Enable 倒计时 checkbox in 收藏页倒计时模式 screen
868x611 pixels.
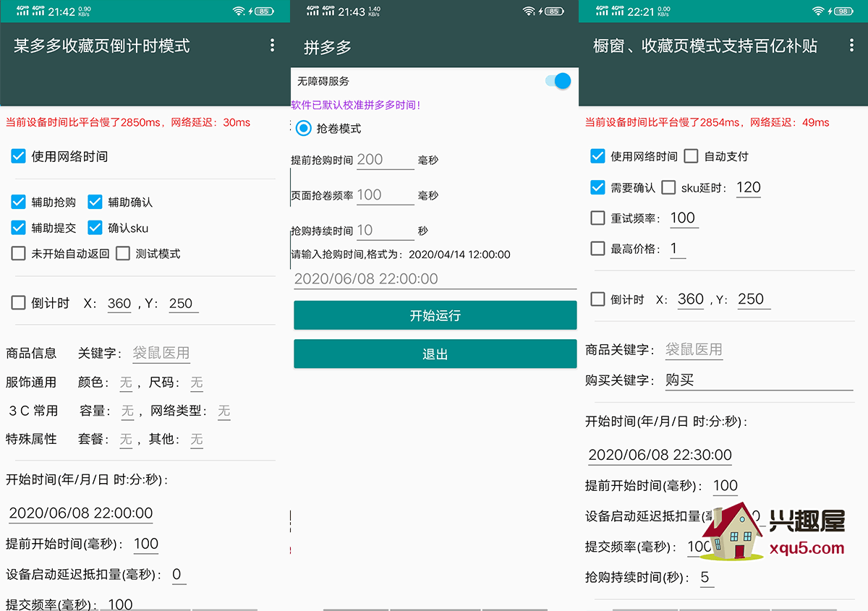coord(18,303)
